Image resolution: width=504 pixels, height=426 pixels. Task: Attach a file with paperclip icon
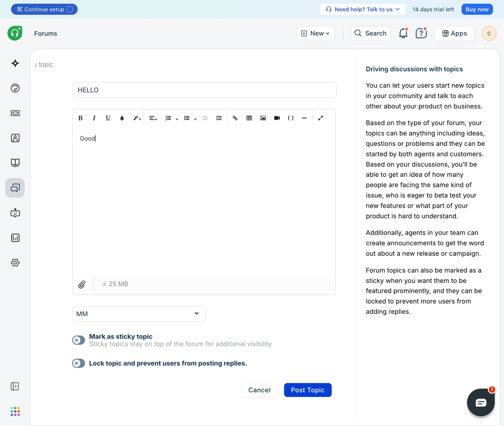(x=82, y=284)
